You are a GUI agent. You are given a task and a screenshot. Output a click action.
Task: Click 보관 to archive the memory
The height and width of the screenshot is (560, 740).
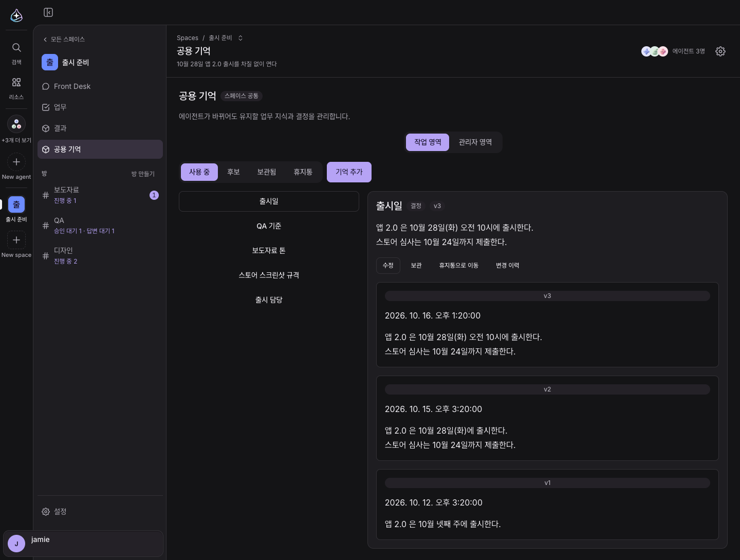click(416, 266)
